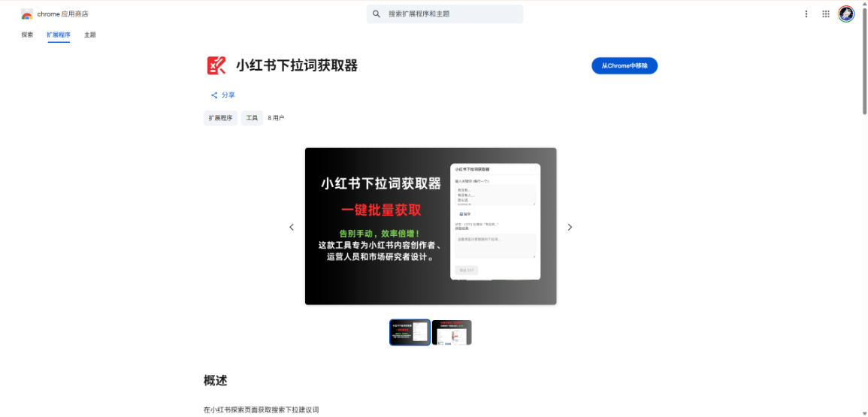
Task: Show the previous screenshot with left arrow
Action: [292, 227]
